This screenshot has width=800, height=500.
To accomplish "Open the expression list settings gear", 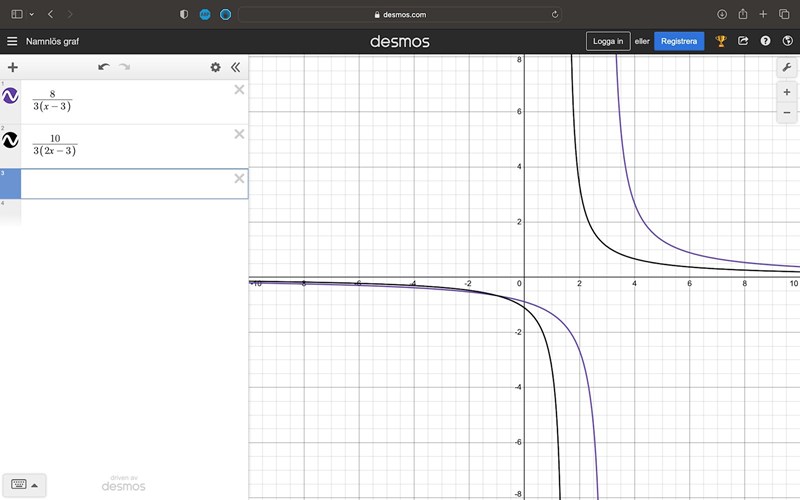I will pyautogui.click(x=215, y=67).
